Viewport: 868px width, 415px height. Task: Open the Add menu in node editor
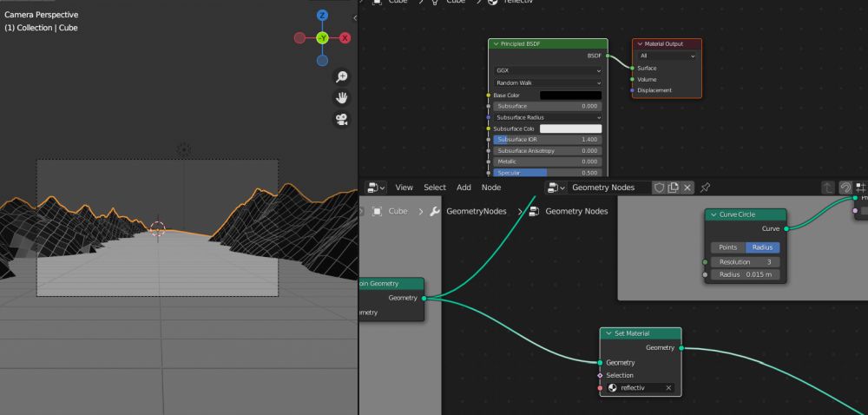pos(464,188)
